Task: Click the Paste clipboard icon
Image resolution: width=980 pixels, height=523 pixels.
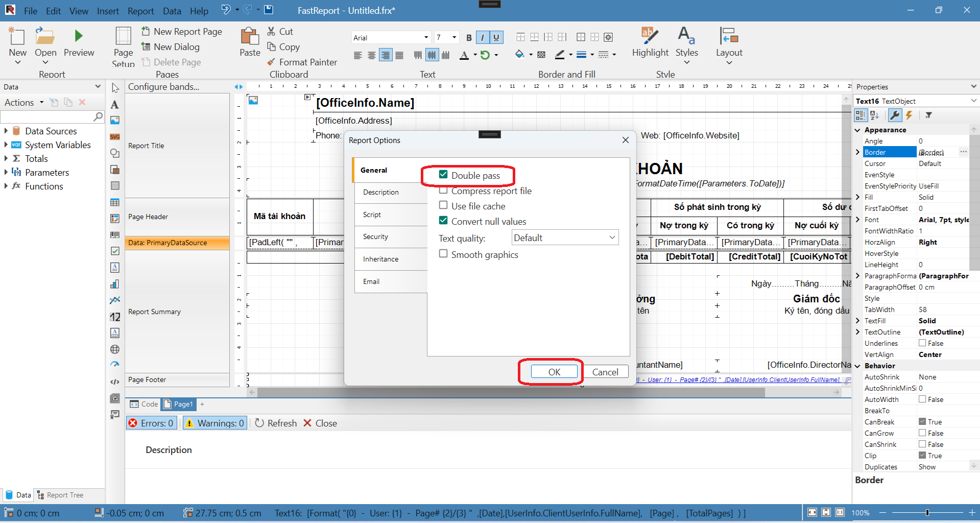Action: tap(250, 36)
